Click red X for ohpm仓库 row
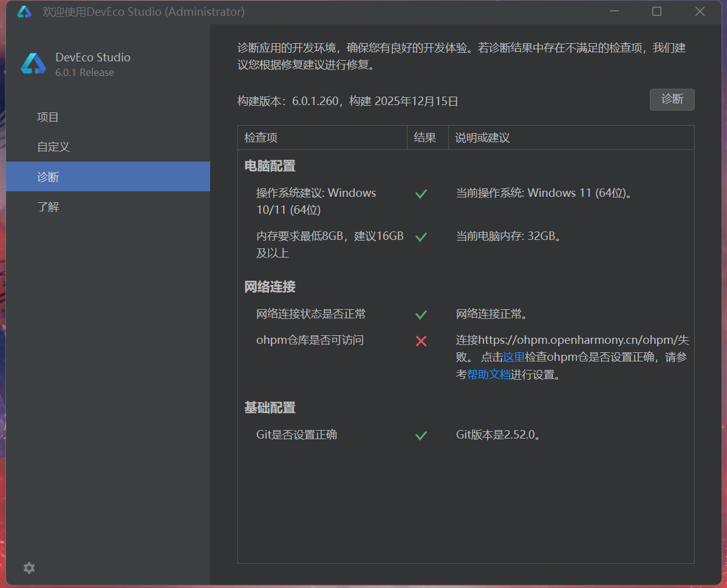The image size is (727, 588). click(421, 341)
